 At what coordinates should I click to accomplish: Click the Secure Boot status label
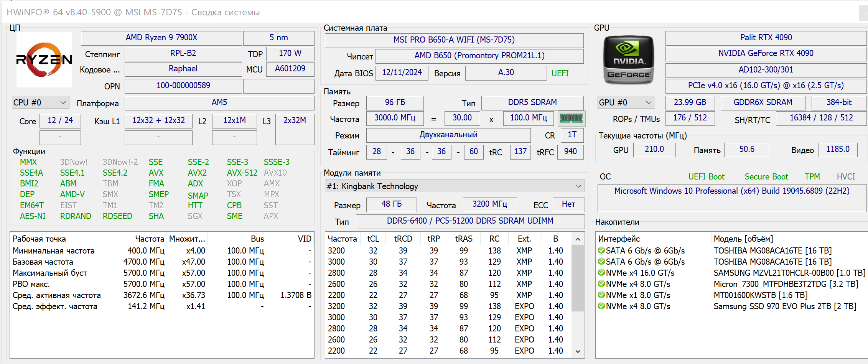pyautogui.click(x=766, y=177)
